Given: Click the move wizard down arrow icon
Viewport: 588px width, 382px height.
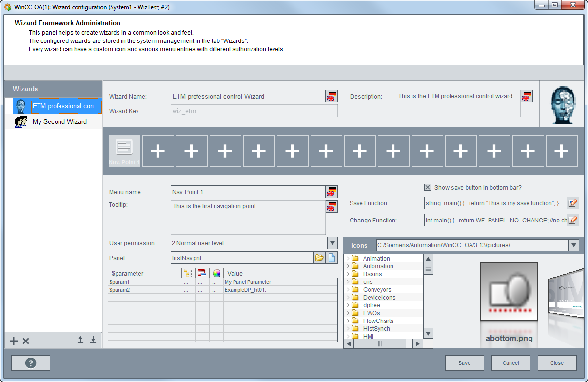Looking at the screenshot, I should point(93,340).
